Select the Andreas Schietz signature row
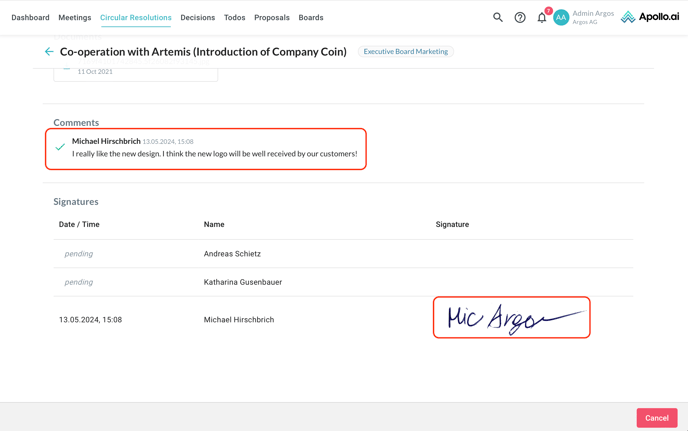This screenshot has height=431, width=688. [x=232, y=254]
